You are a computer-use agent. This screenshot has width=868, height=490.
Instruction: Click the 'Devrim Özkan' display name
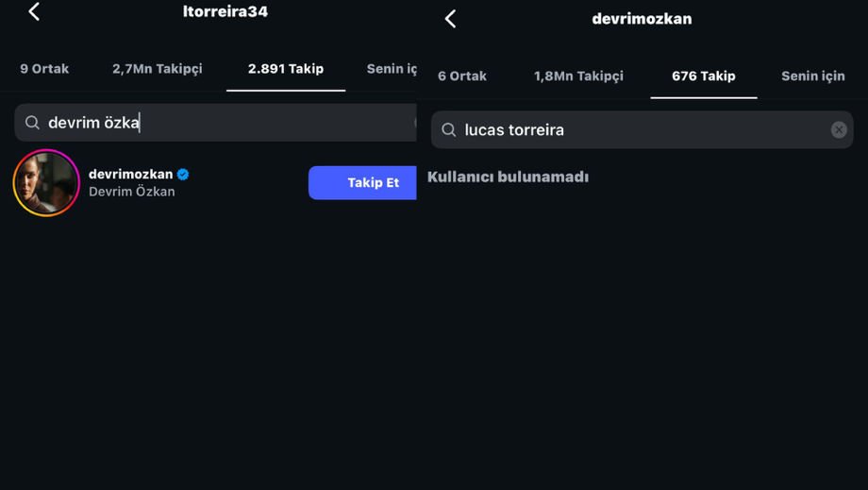131,192
